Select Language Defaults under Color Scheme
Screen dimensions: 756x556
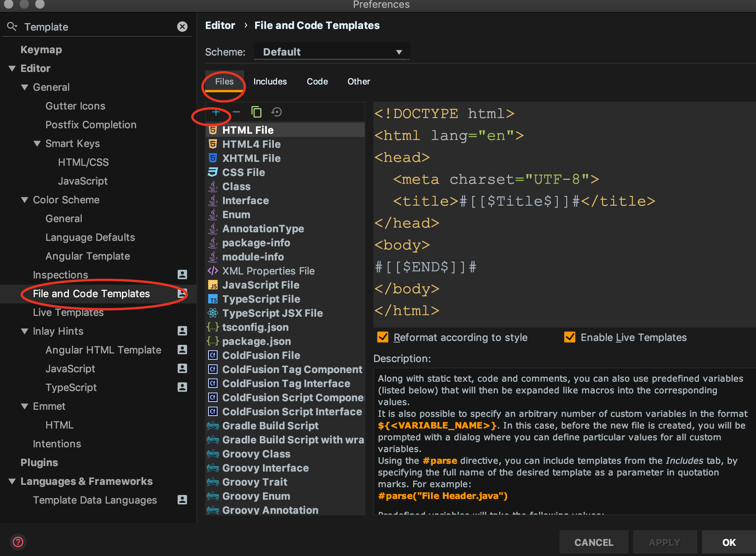(x=90, y=237)
